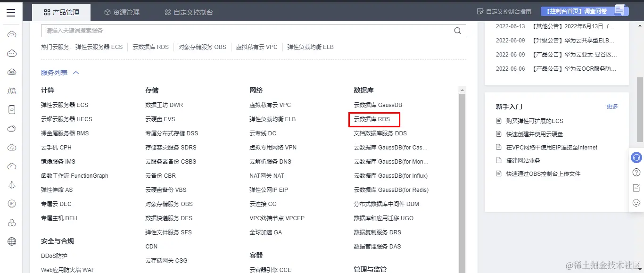Screen dimensions: 644x273
Task: Click the service list scrollbar up arrow
Action: [x=462, y=90]
